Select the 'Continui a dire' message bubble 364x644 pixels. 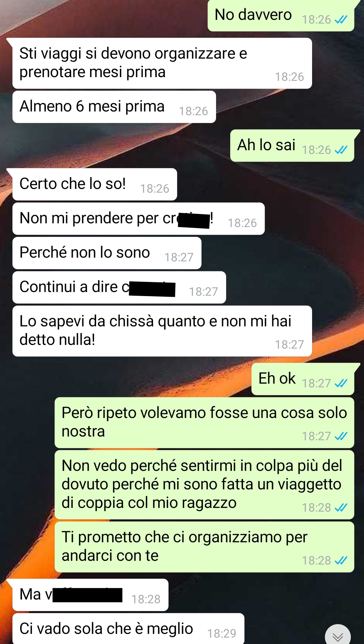pos(119,287)
